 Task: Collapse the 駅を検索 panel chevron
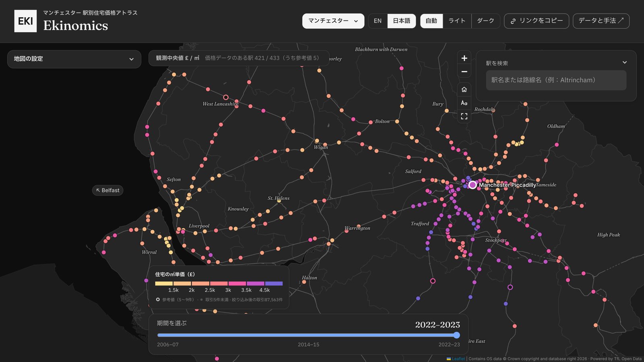point(625,62)
